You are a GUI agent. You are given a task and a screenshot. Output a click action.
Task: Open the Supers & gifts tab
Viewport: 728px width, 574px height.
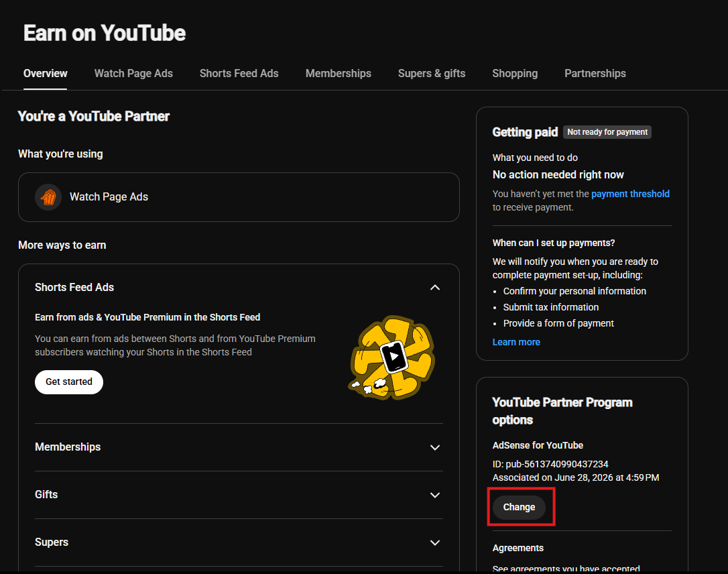431,73
